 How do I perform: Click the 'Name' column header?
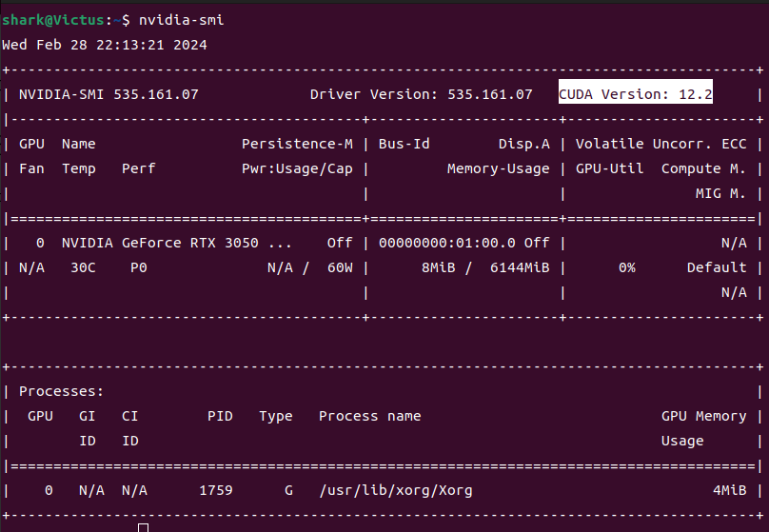pos(79,144)
